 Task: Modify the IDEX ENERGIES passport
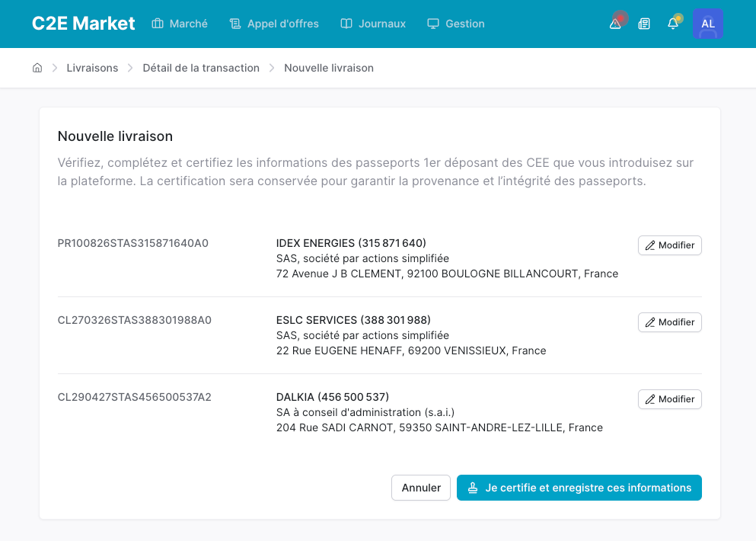pyautogui.click(x=670, y=245)
